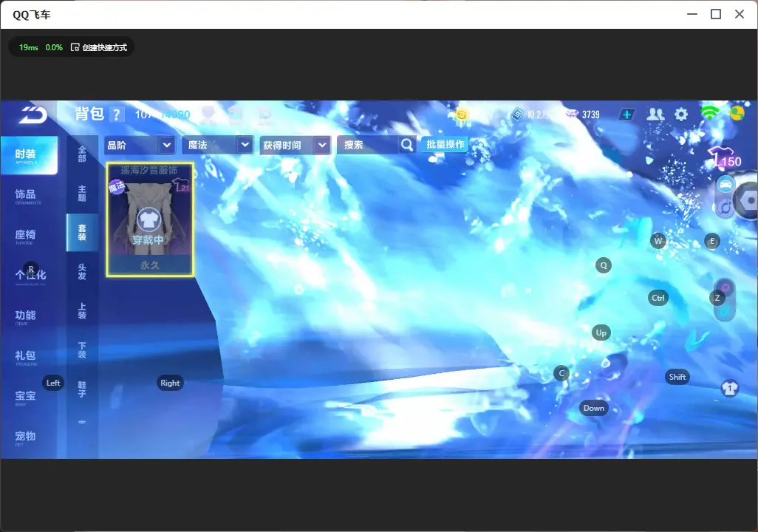Click the Q key overlay button
The height and width of the screenshot is (532, 758).
coord(604,265)
